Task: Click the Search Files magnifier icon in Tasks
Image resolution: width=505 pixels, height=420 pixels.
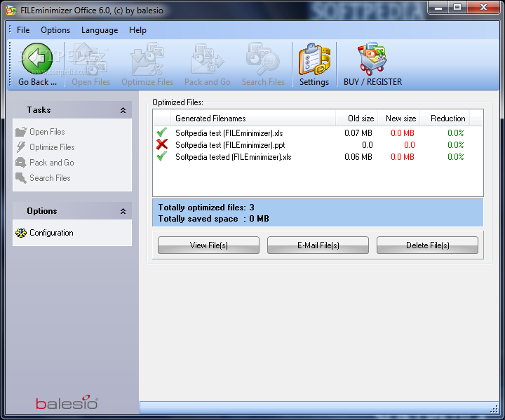Action: (x=21, y=178)
